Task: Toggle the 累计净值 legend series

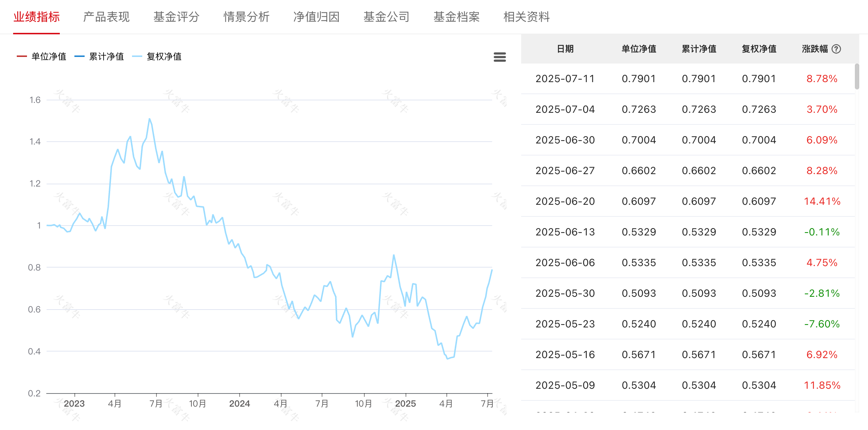Action: pos(99,57)
